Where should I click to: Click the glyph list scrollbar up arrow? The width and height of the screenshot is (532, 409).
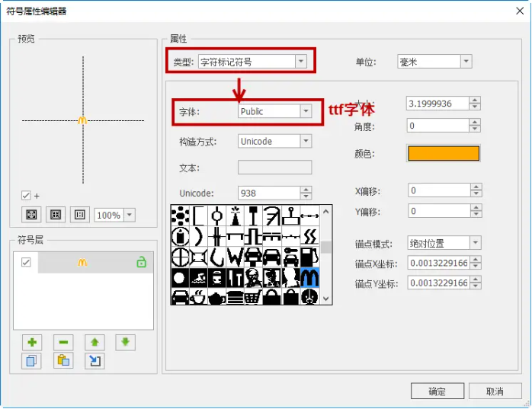click(325, 212)
